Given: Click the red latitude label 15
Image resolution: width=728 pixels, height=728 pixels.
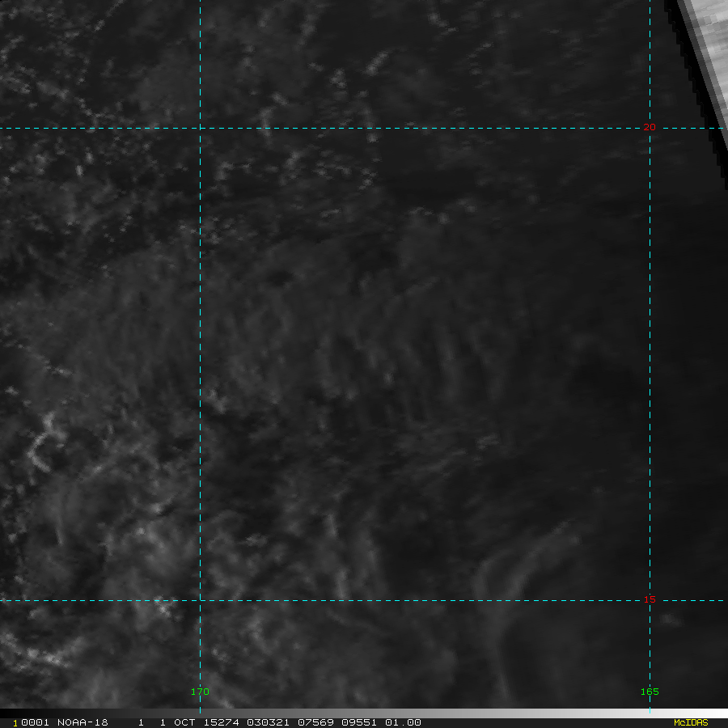Looking at the screenshot, I should [649, 600].
